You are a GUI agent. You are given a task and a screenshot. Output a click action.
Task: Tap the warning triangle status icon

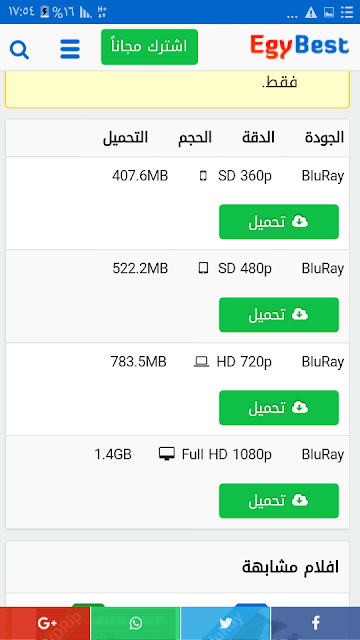pyautogui.click(x=311, y=13)
